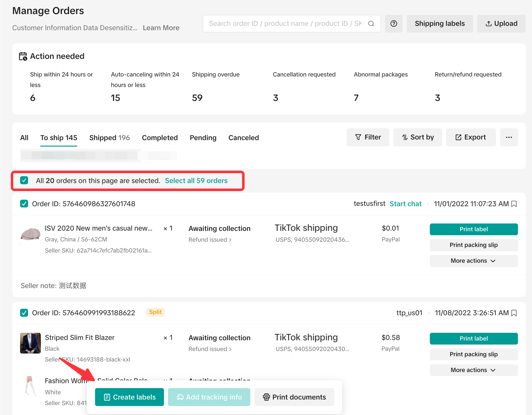Click the three-dot more options icon

pyautogui.click(x=509, y=137)
